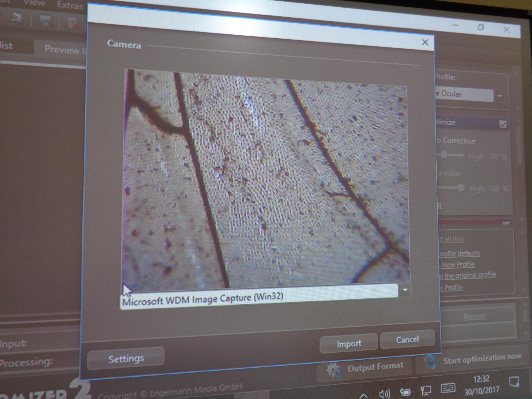Click the 'New Profile' link
532x399 pixels.
(458, 265)
